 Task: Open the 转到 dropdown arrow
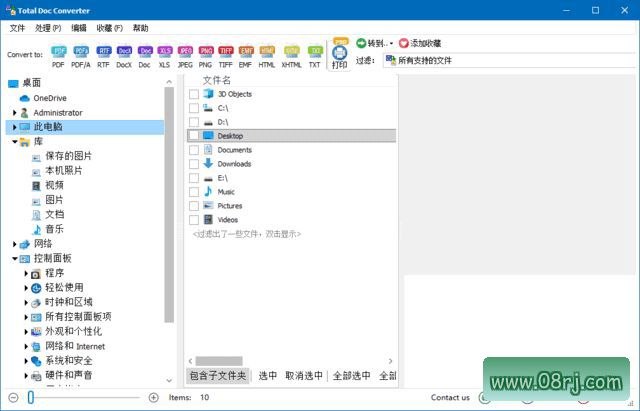[391, 43]
